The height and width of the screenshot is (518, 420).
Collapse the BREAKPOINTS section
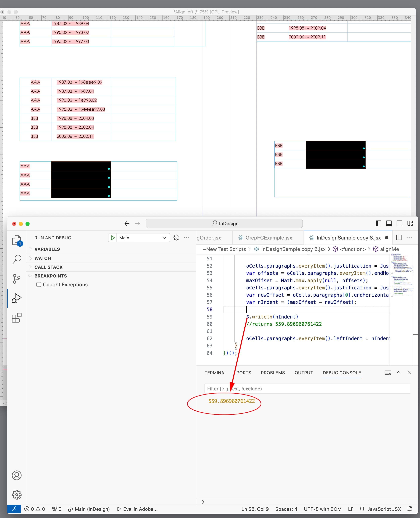pos(51,276)
